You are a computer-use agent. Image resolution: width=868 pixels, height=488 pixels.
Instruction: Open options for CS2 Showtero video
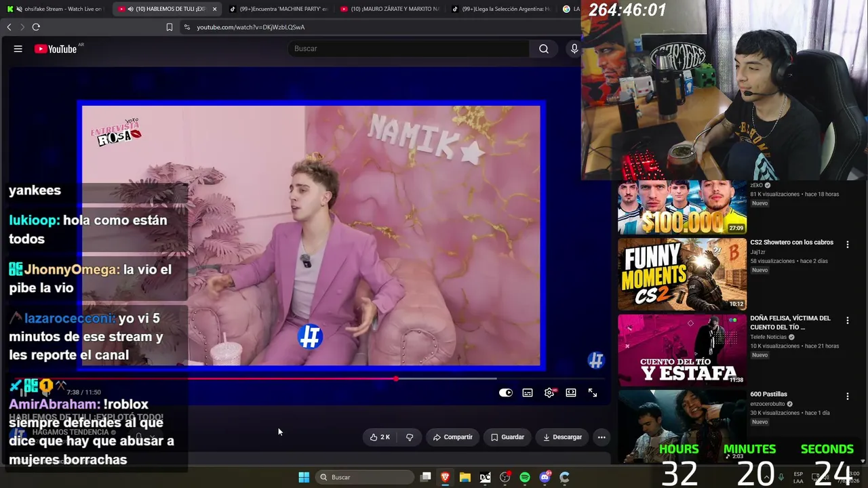847,244
